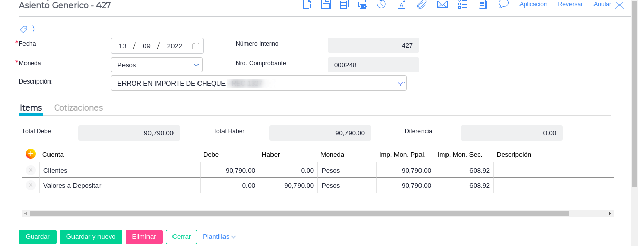Click the pink Eliminar button

144,237
